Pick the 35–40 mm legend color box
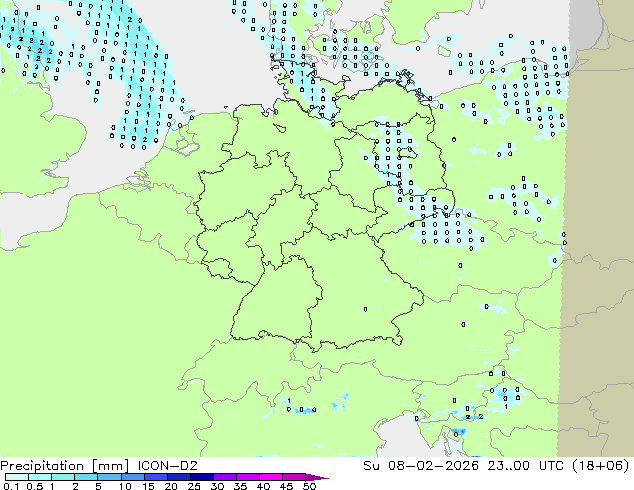This screenshot has height=490, width=634. coord(248,477)
